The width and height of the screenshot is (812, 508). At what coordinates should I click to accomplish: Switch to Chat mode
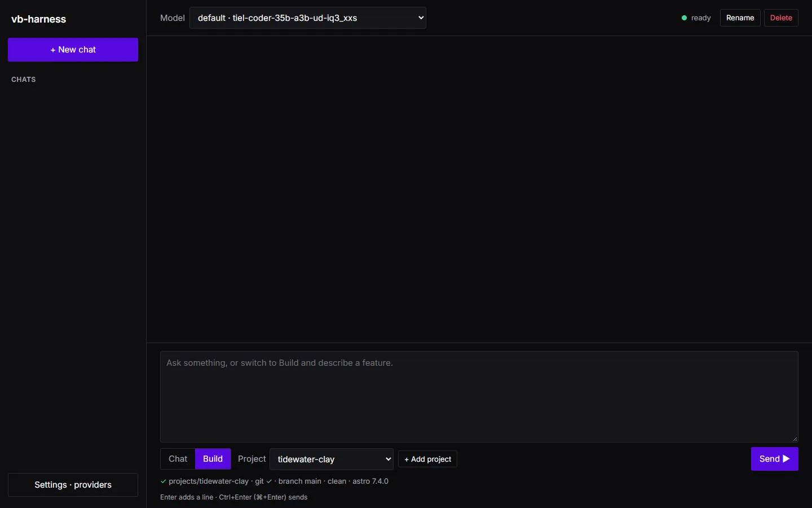point(178,459)
